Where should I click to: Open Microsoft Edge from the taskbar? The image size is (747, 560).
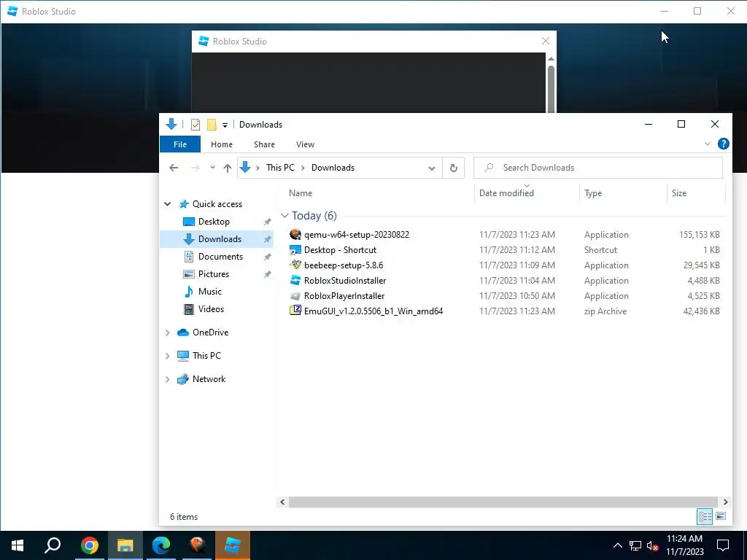tap(161, 545)
